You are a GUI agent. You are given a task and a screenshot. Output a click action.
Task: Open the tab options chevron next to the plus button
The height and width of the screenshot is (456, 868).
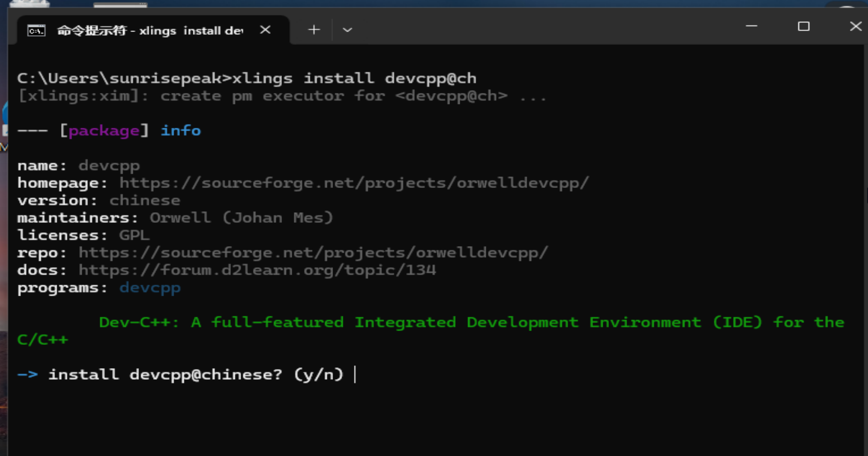pyautogui.click(x=347, y=30)
